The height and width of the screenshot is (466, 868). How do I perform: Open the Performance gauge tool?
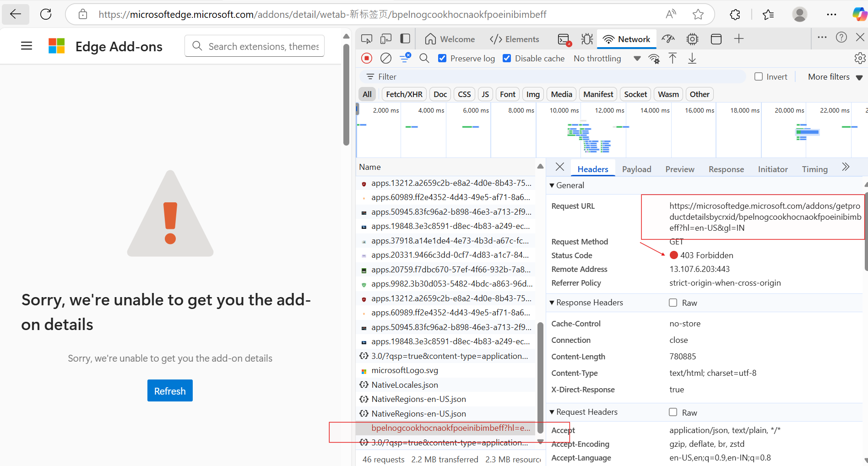click(x=669, y=39)
